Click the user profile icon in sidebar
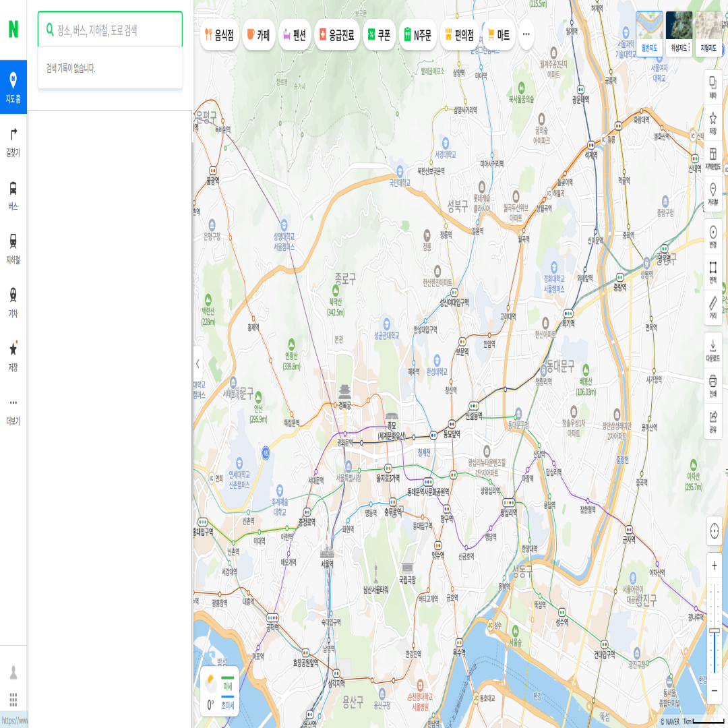Image resolution: width=728 pixels, height=728 pixels. 13,672
